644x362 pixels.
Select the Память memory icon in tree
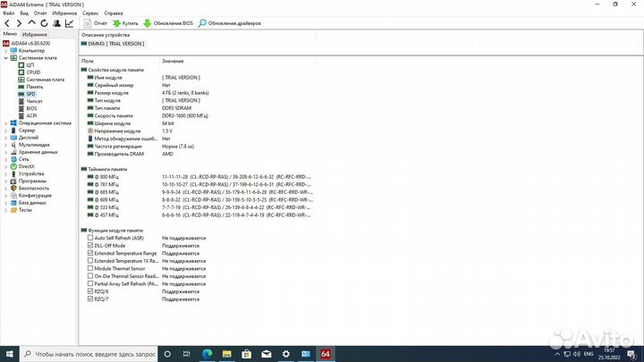(x=21, y=87)
